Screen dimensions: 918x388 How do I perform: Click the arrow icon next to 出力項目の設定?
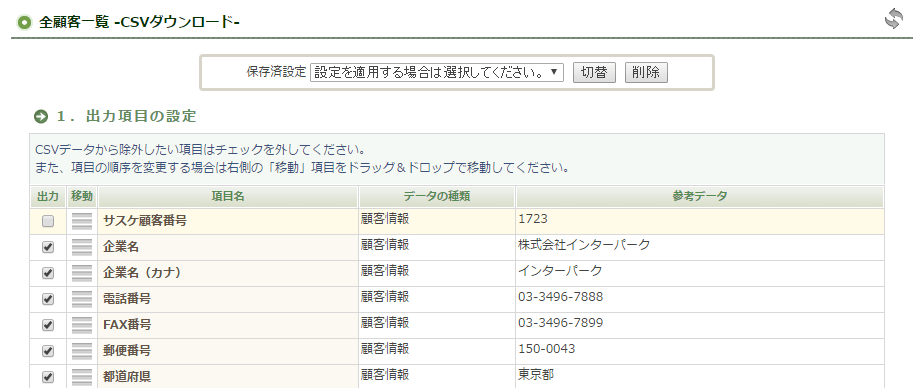(41, 116)
